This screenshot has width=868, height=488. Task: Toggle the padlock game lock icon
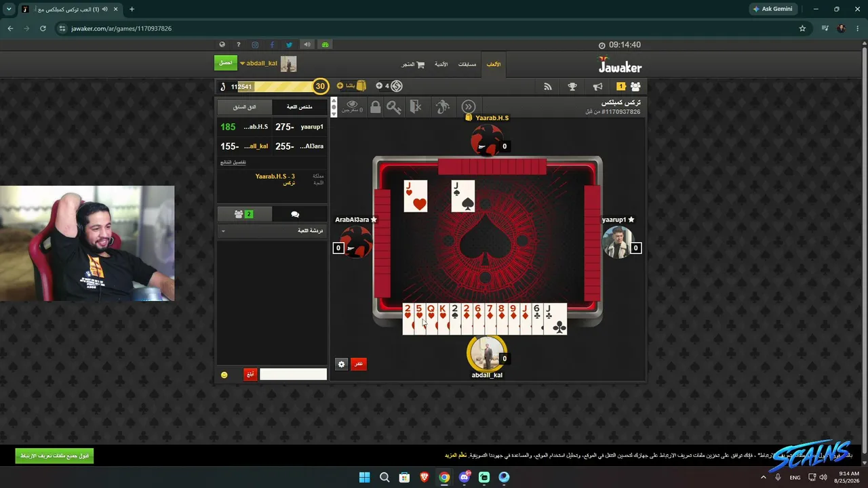point(375,106)
